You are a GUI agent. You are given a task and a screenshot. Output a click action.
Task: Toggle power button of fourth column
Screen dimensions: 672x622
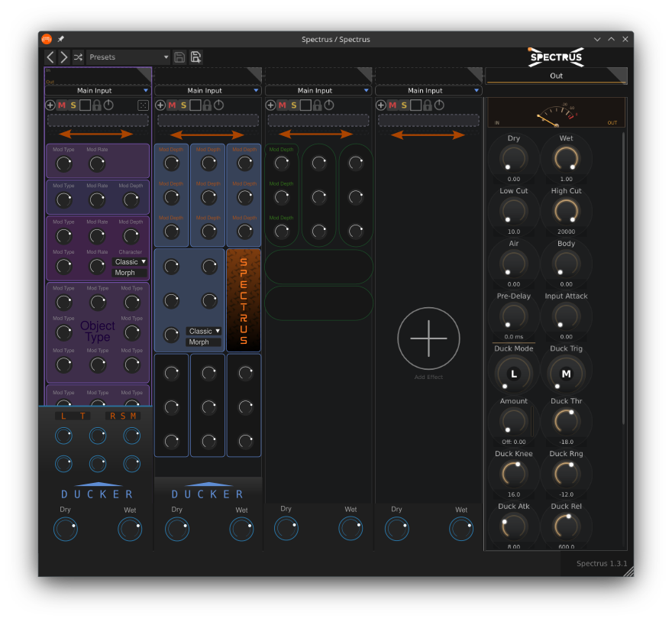click(x=439, y=105)
